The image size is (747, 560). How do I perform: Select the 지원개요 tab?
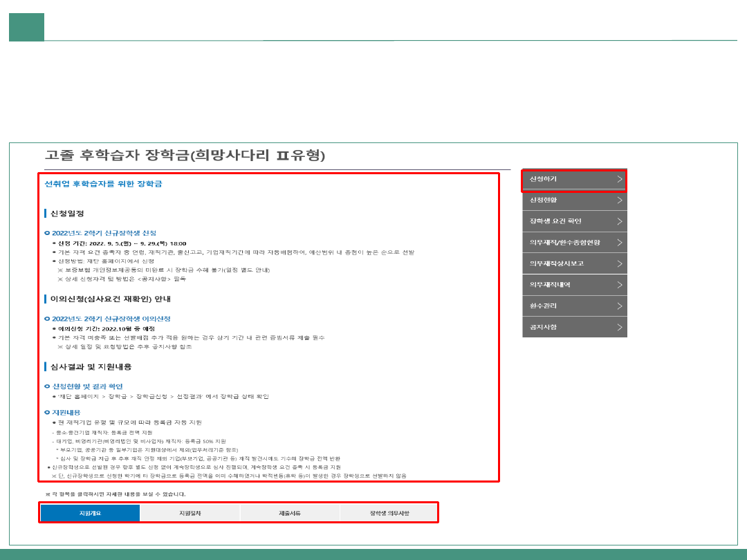[90, 513]
